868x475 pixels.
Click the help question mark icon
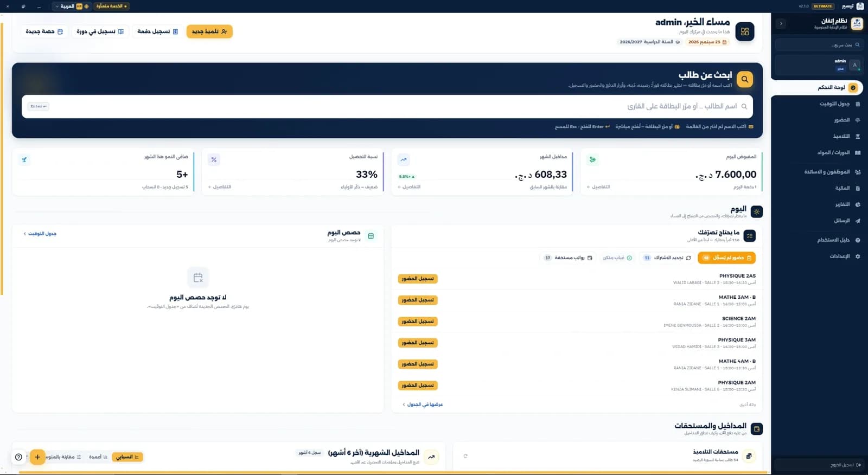pyautogui.click(x=18, y=457)
